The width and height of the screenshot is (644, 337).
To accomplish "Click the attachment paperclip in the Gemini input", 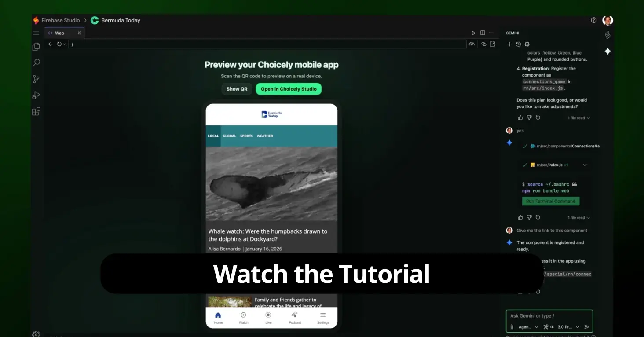I will pos(512,326).
